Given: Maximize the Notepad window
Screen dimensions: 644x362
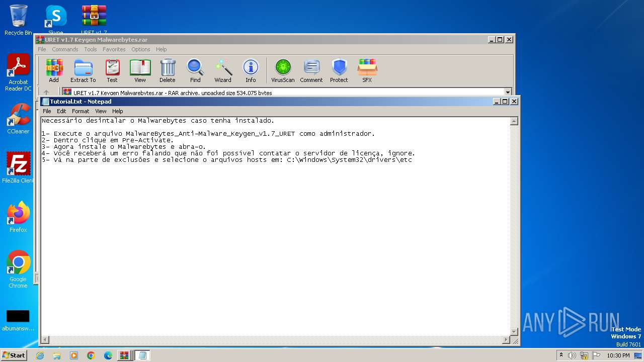Looking at the screenshot, I should [505, 102].
